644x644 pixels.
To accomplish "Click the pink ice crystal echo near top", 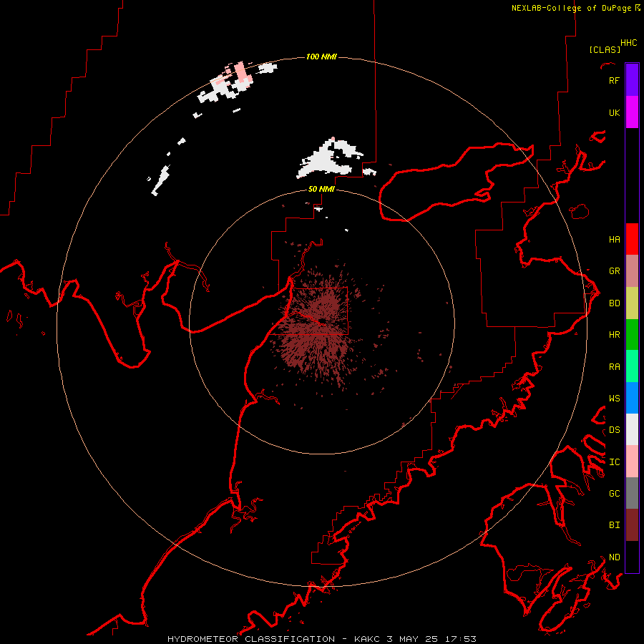I will click(x=242, y=72).
